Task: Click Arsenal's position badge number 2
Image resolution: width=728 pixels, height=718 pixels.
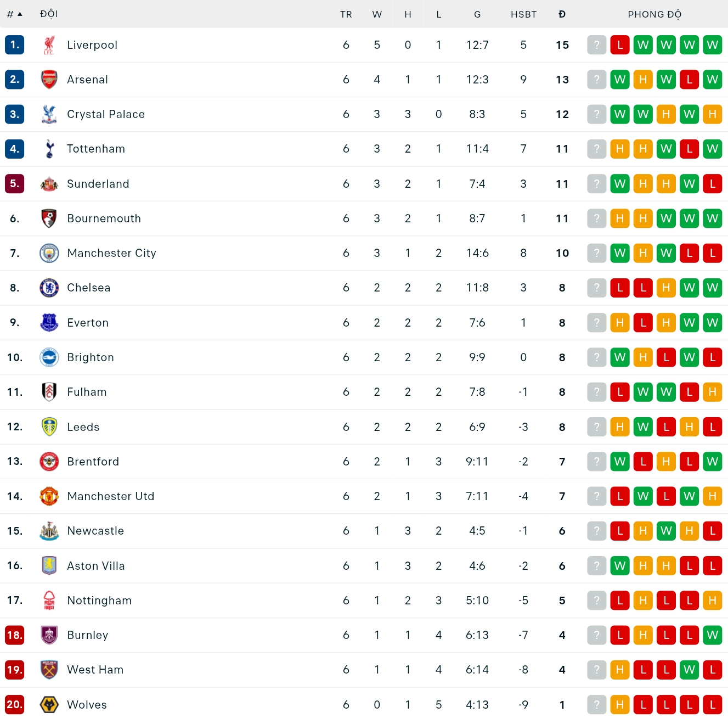Action: point(14,80)
